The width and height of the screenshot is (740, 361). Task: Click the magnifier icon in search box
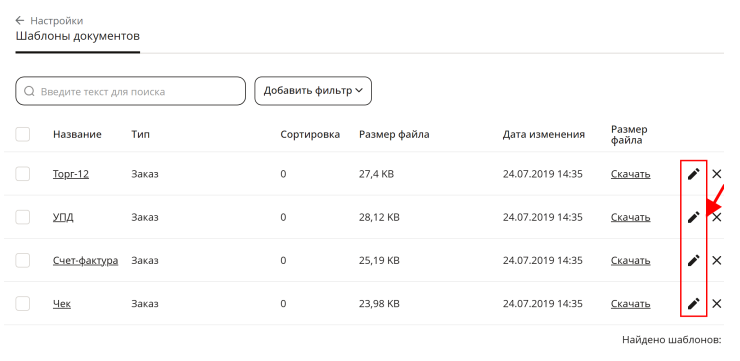tap(29, 91)
